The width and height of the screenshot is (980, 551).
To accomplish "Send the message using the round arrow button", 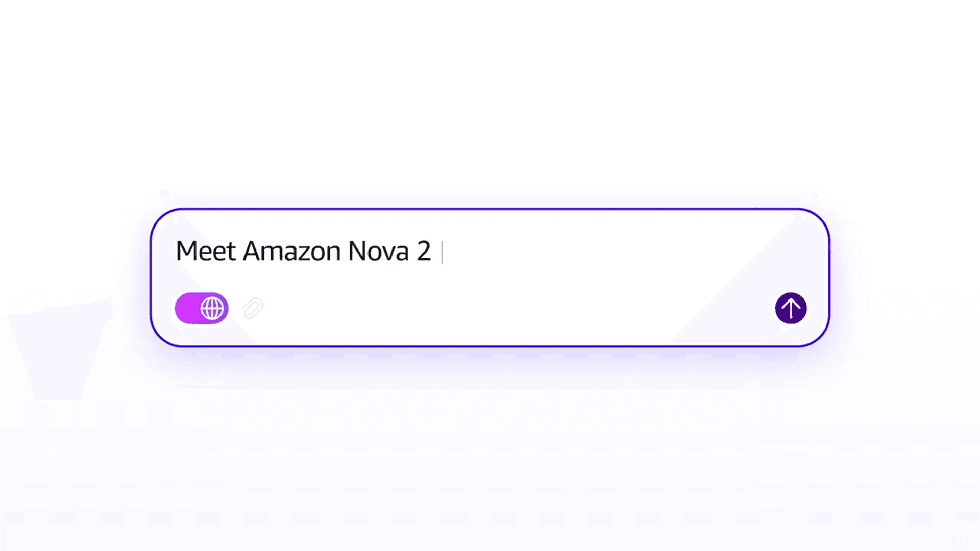I will [x=791, y=308].
